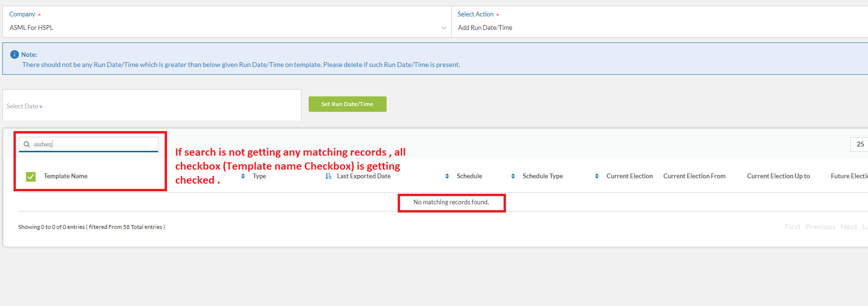
Task: Uncheck the Template Name select-all checkbox
Action: point(31,177)
